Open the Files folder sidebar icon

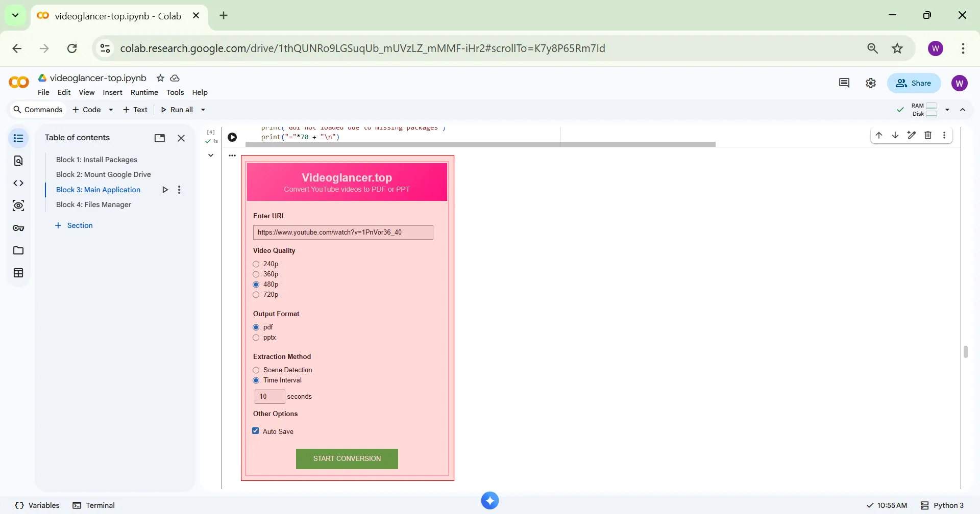(18, 250)
